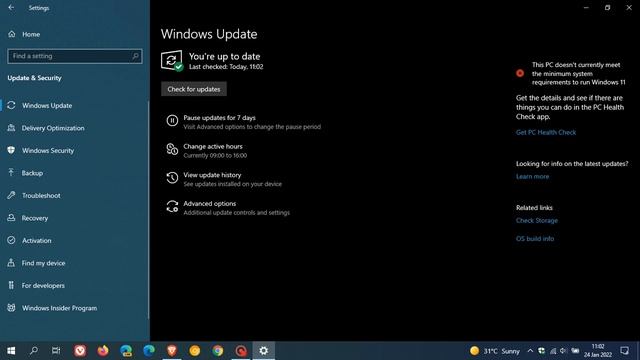
Task: Click the Find a setting search box
Action: (x=75, y=56)
